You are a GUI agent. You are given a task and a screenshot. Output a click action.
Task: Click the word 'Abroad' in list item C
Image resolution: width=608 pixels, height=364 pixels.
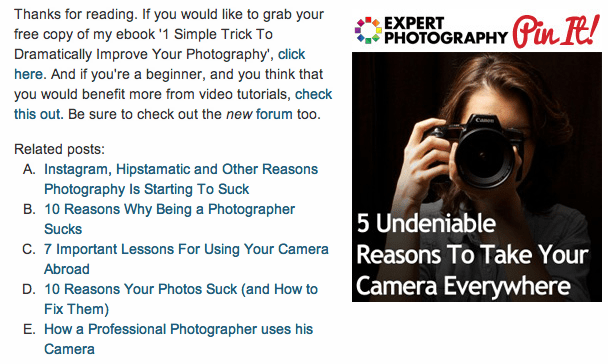tap(67, 269)
